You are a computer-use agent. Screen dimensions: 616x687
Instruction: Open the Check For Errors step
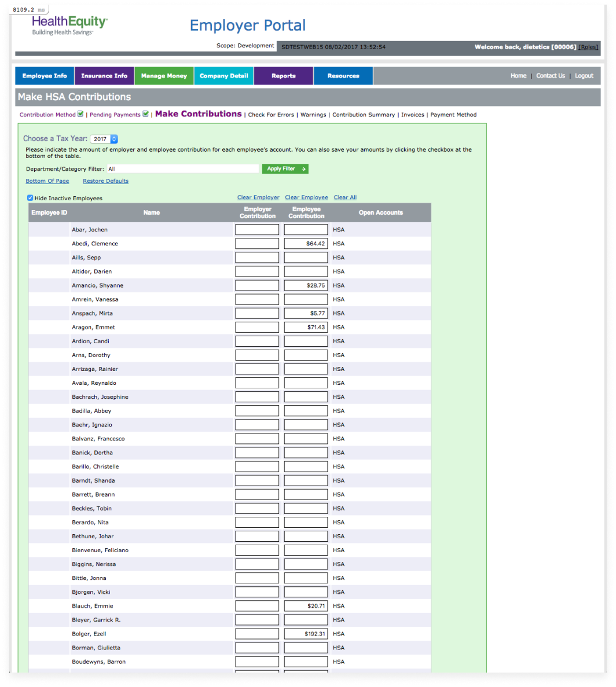[271, 115]
